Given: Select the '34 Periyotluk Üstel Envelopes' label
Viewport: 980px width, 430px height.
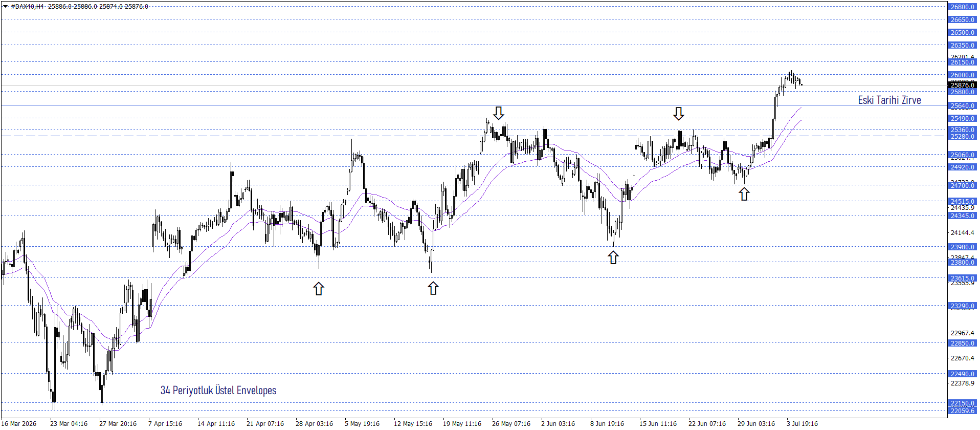Looking at the screenshot, I should 218,390.
